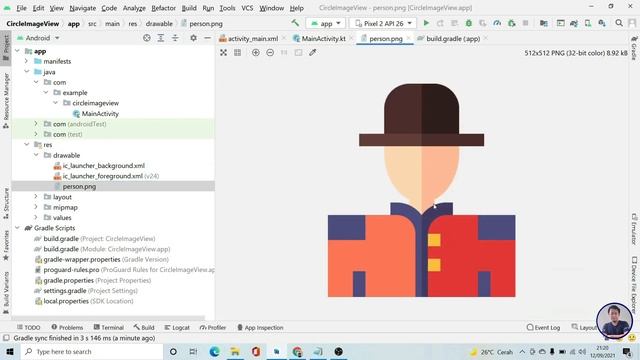
Task: Open the File menu
Action: [21, 8]
